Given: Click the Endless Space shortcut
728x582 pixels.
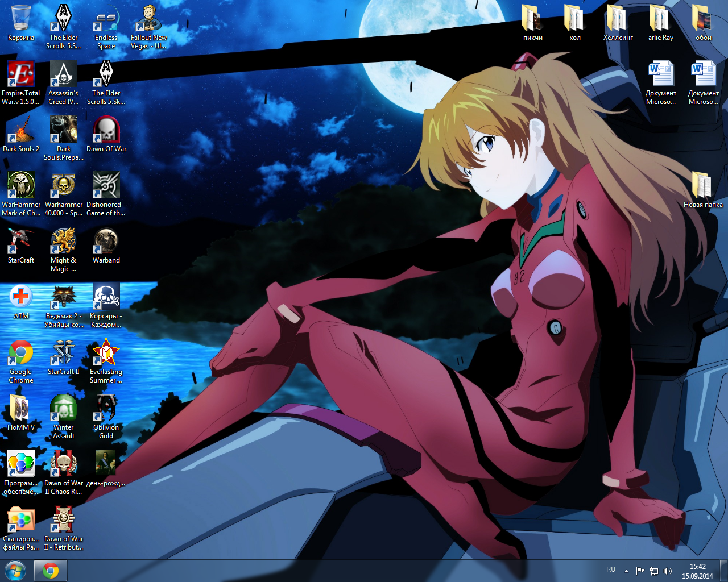Looking at the screenshot, I should point(106,27).
